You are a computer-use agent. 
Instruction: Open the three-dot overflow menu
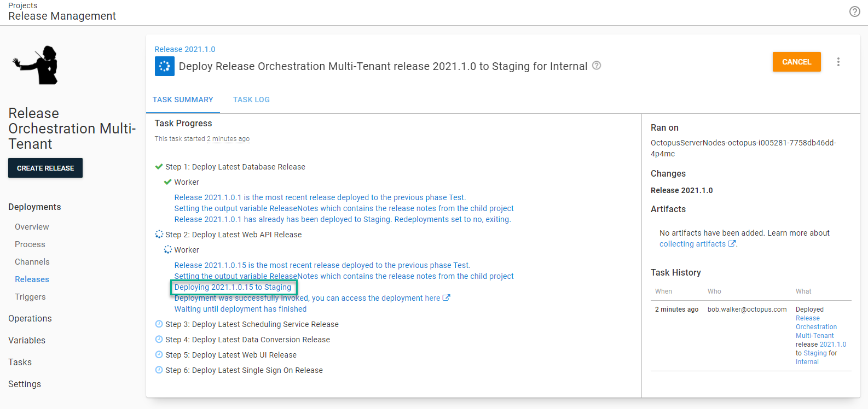point(838,62)
